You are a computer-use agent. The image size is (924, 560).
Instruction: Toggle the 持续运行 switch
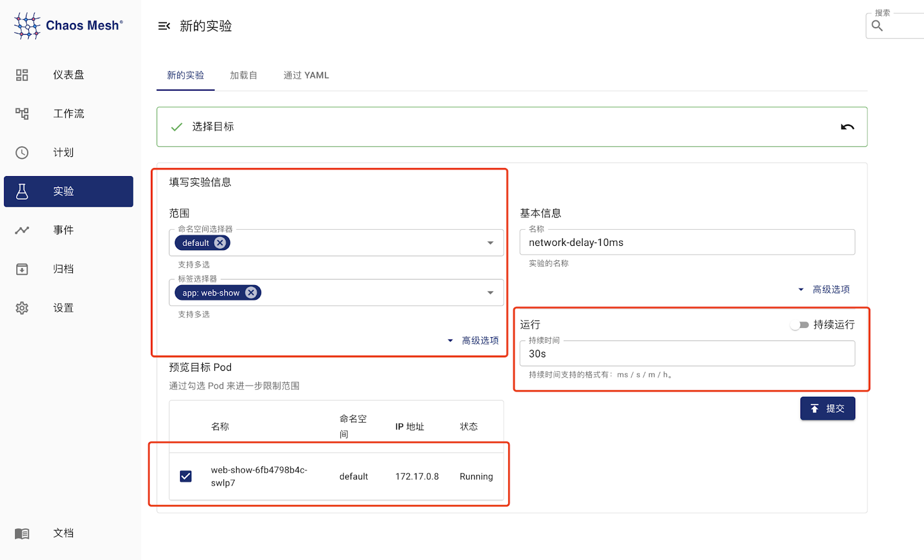click(x=800, y=325)
